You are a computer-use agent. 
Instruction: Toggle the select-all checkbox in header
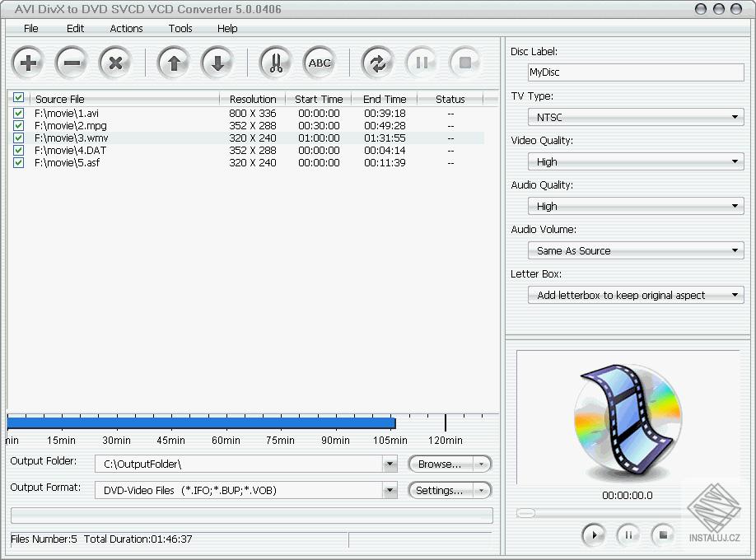coord(18,98)
